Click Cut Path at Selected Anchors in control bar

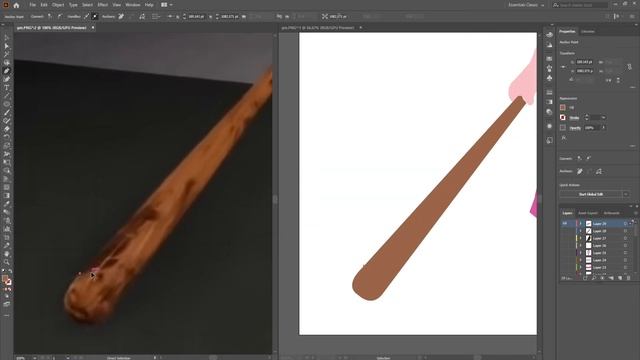tap(142, 17)
